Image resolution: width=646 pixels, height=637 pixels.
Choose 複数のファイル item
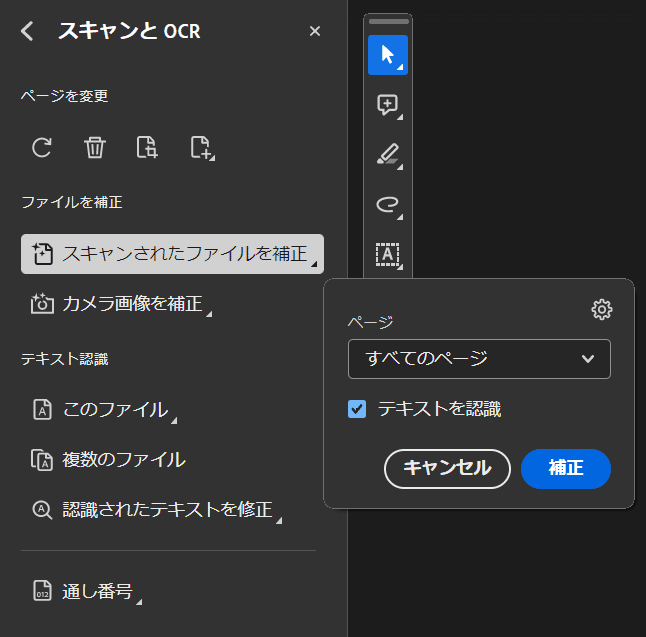tap(108, 460)
